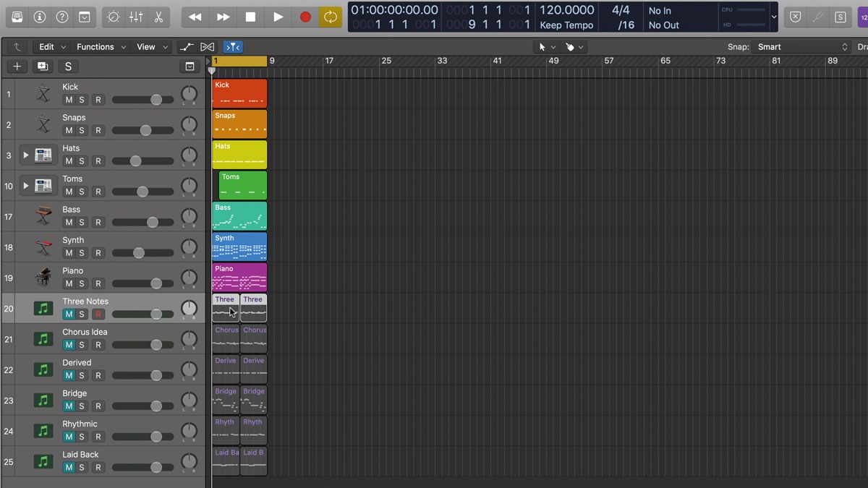Open Smart Controls with the dial icon
Viewport: 868px width, 488px height.
point(113,16)
